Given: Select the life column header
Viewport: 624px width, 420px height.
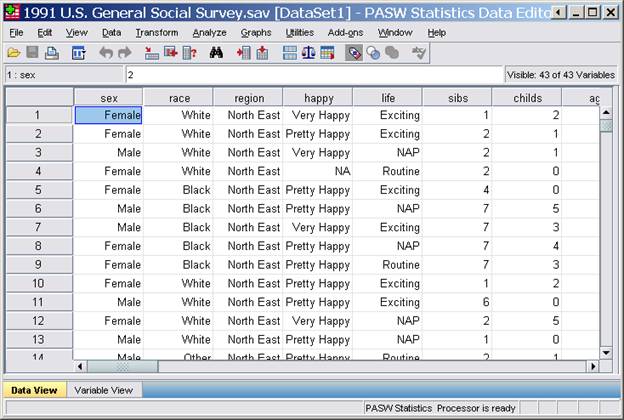Looking at the screenshot, I should [x=388, y=98].
